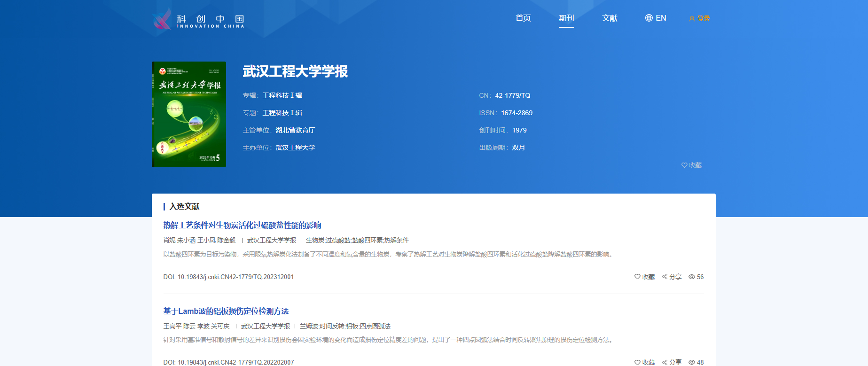The width and height of the screenshot is (868, 366).
Task: Favorite the first article via 收藏 heart
Action: point(638,277)
